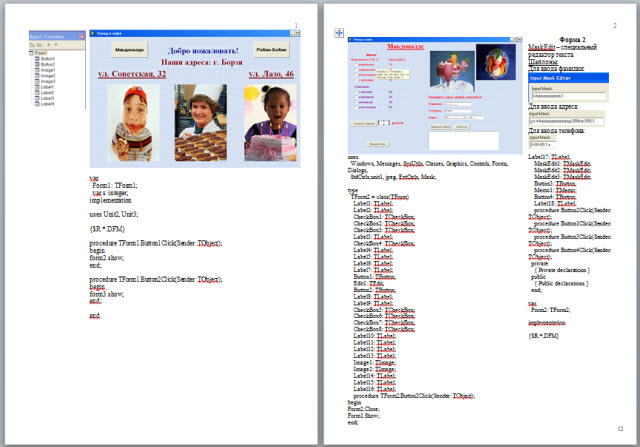This screenshot has width=640, height=447.
Task: Click first icon in Object TreeView toolbar
Action: 35,43
